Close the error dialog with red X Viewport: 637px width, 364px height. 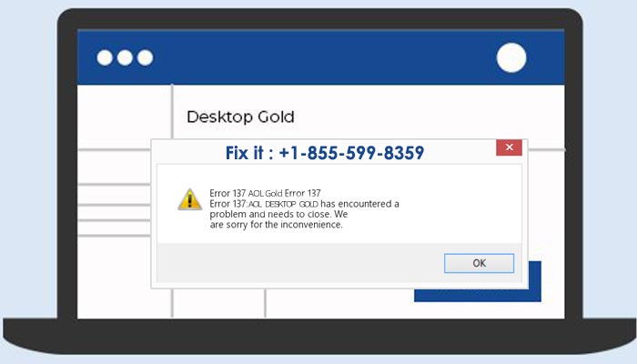point(509,147)
